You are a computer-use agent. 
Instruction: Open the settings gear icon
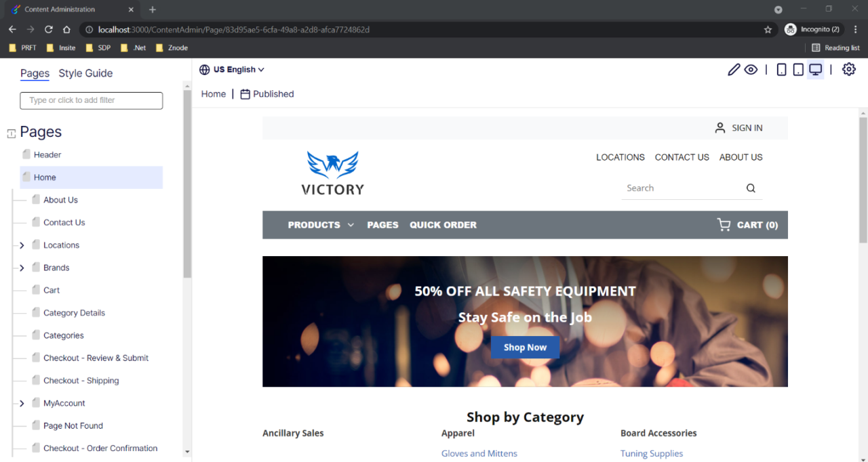click(849, 69)
